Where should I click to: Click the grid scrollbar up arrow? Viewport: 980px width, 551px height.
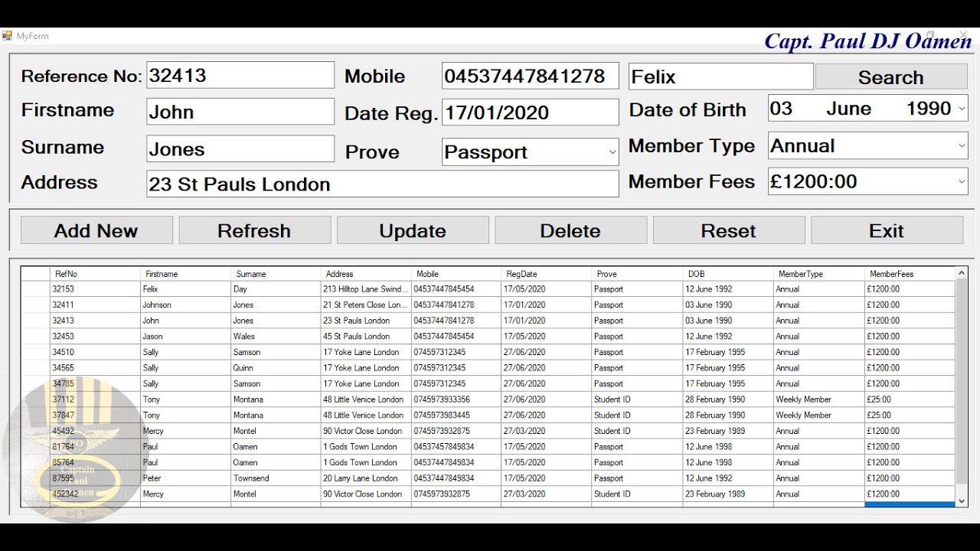click(x=962, y=272)
